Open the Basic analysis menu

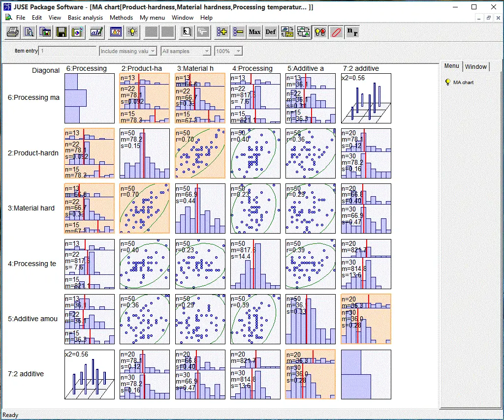tap(85, 17)
